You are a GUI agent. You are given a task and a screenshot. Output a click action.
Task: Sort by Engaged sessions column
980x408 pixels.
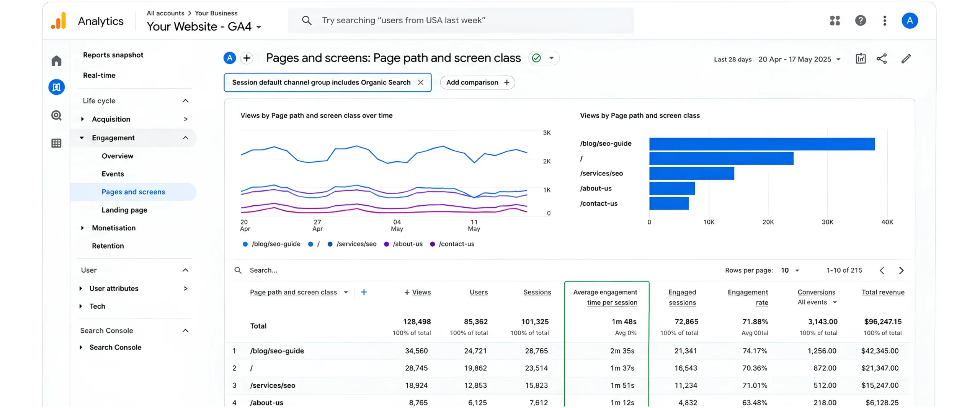682,297
